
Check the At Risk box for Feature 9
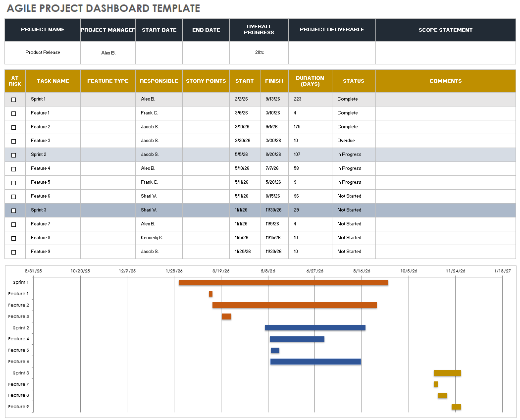tap(15, 252)
